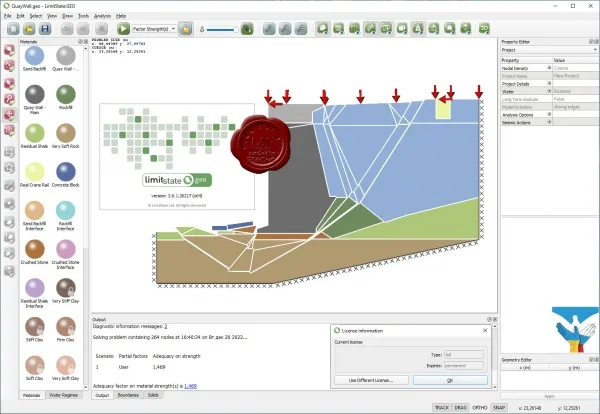Select the Residual Shale material sphere
Viewport: 600px width, 414px height.
[34, 133]
